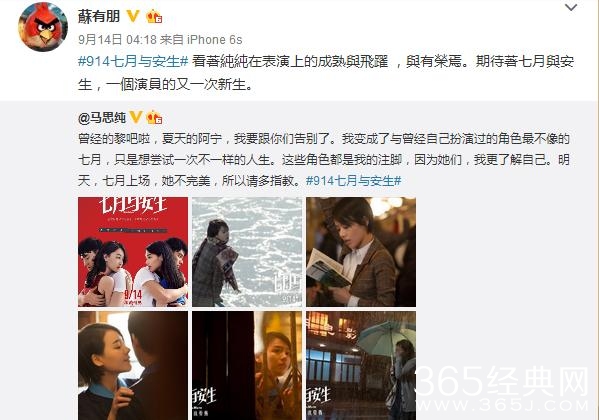Open the red movie poster thumbnail
This screenshot has height=420, width=599.
(133, 252)
